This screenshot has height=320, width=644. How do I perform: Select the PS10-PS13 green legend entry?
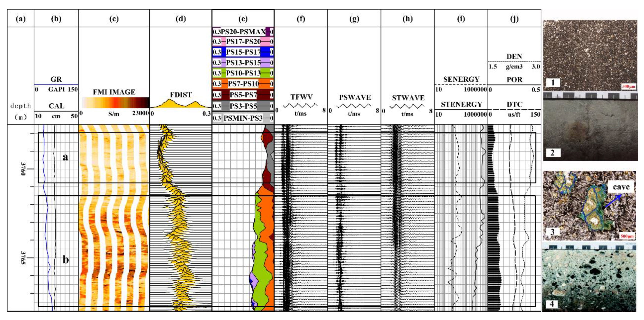pyautogui.click(x=243, y=73)
